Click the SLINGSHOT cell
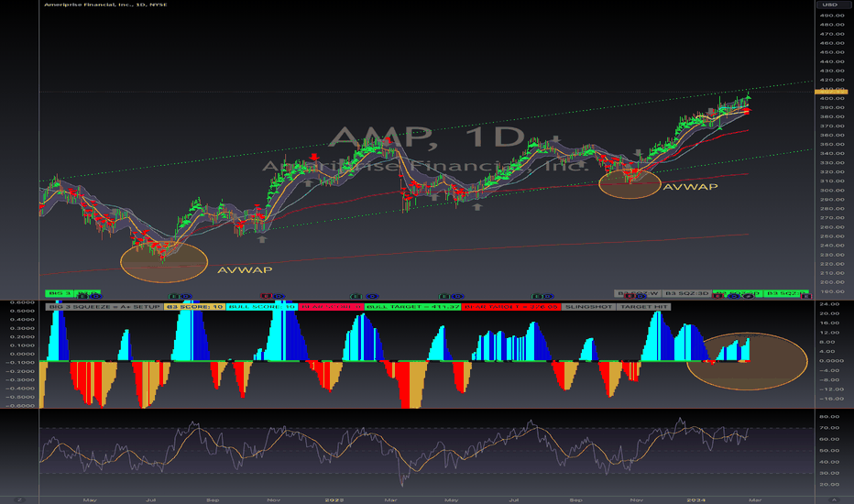Image resolution: width=854 pixels, height=504 pixels. point(588,307)
